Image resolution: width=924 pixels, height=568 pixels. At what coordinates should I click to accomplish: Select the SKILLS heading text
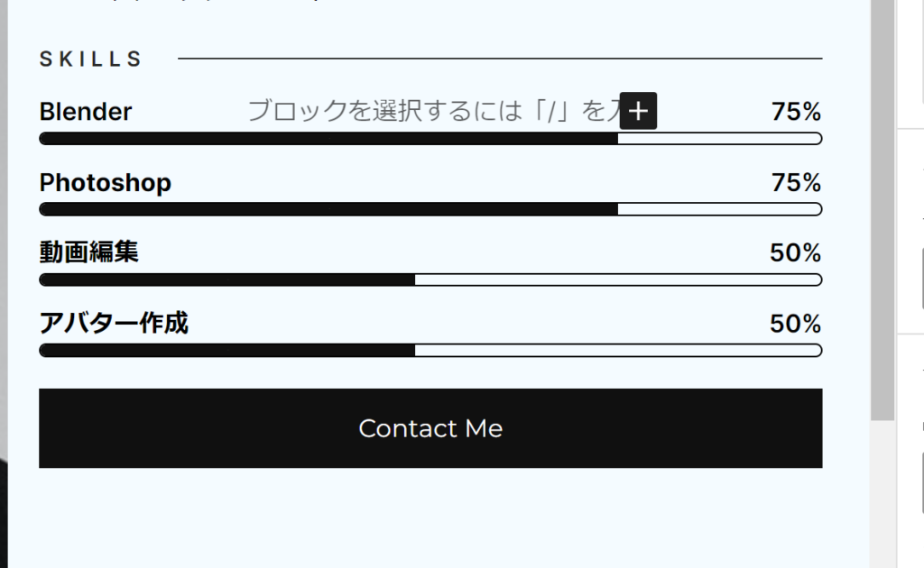point(91,60)
